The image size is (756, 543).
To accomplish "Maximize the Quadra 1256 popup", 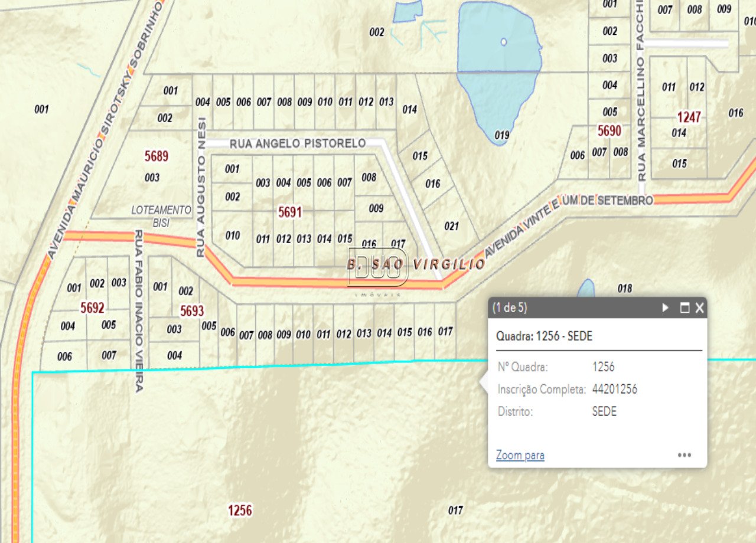I will [685, 308].
